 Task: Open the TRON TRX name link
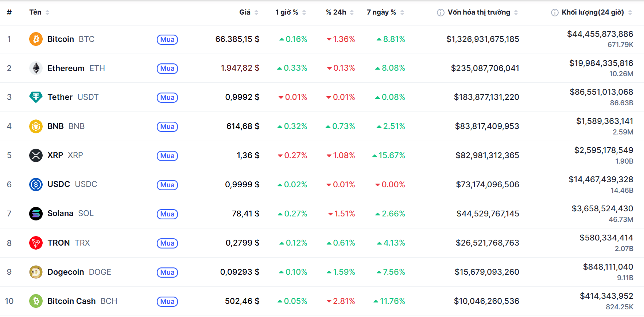click(69, 243)
